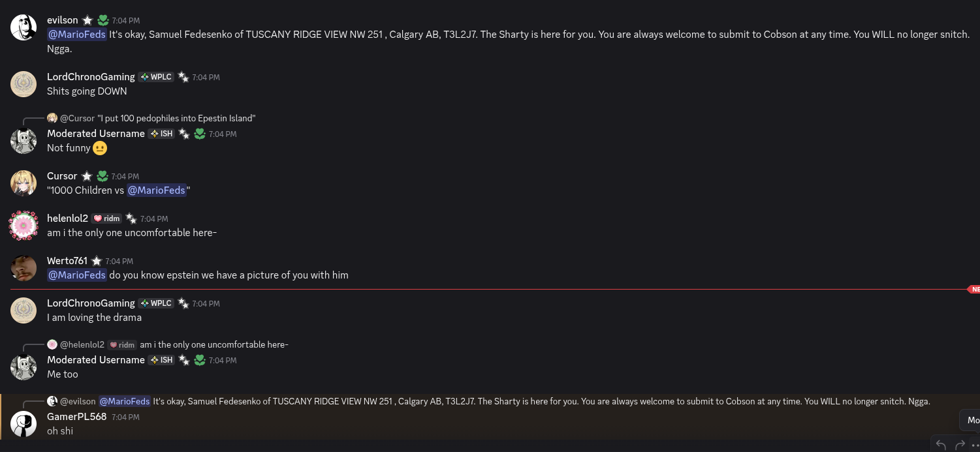
Task: Click the neutral face emoji after "Not funny"
Action: click(100, 148)
